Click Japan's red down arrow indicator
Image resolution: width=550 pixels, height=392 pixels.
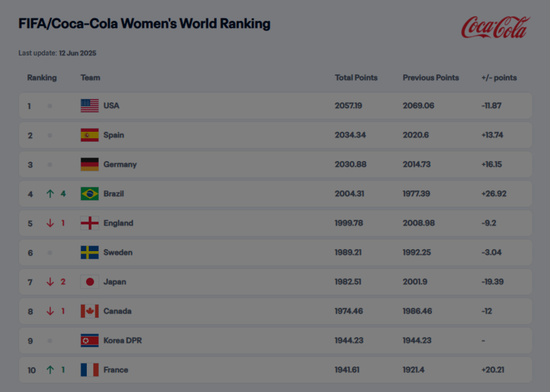(50, 282)
